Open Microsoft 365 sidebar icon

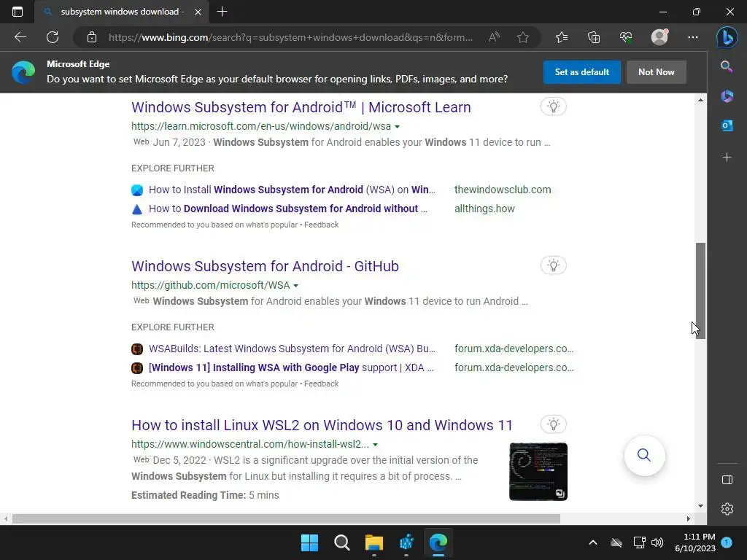[x=727, y=96]
